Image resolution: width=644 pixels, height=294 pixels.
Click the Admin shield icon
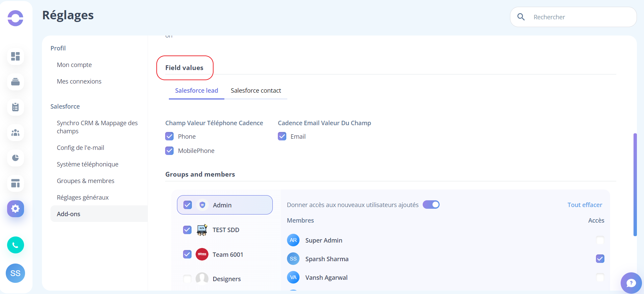202,205
